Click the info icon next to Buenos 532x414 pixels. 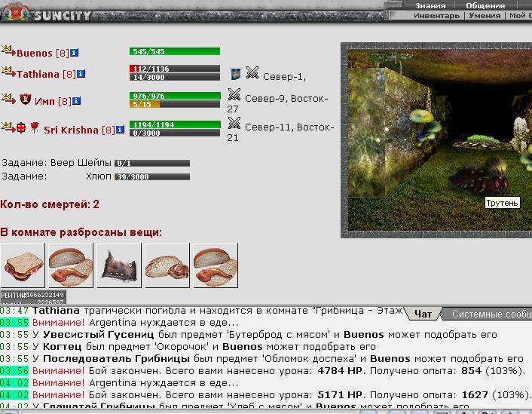click(x=75, y=53)
